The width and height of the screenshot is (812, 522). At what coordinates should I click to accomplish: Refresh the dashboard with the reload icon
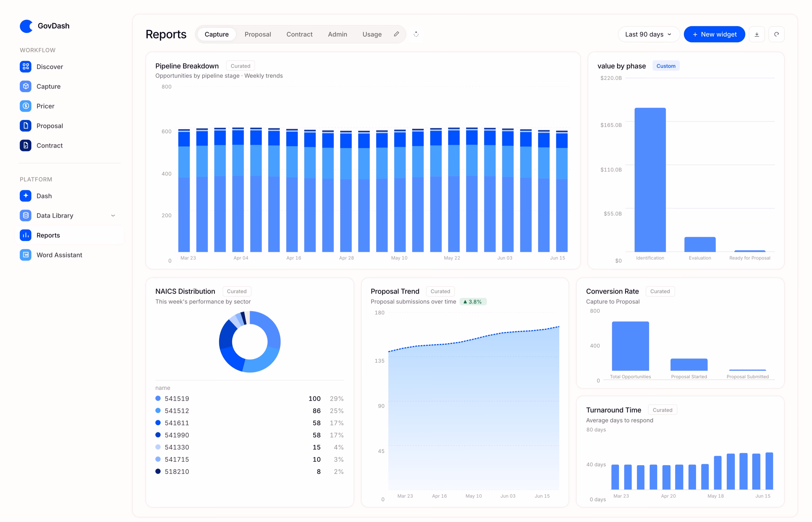pyautogui.click(x=776, y=34)
